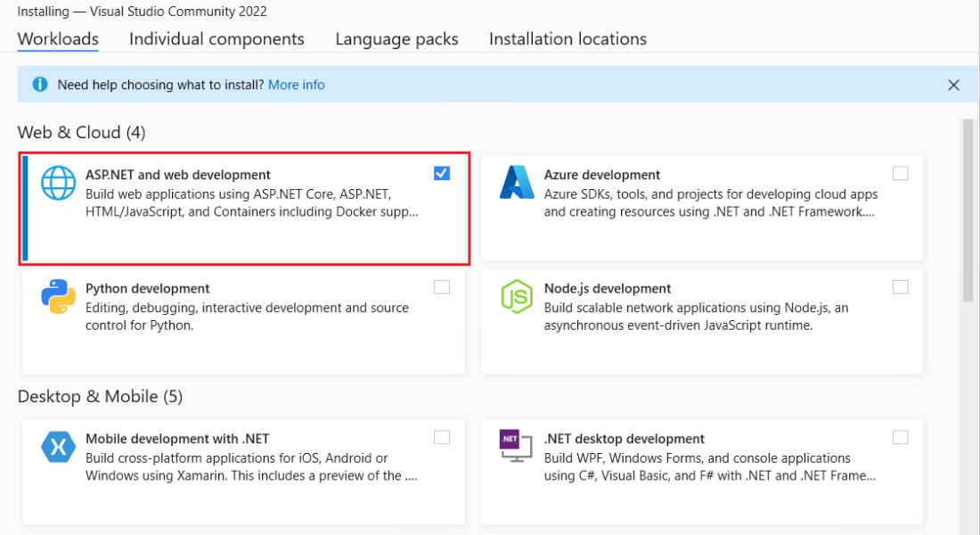Click the blue info icon in banner

[40, 85]
